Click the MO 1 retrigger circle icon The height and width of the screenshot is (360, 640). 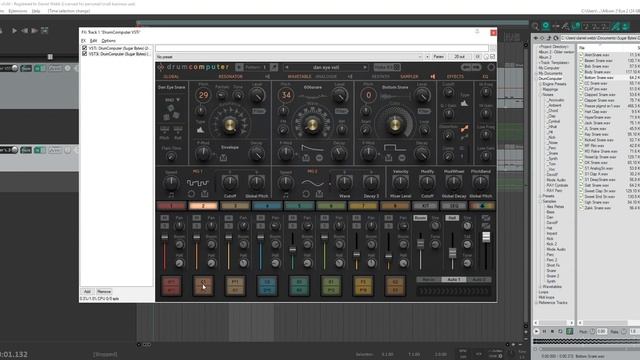191,194
